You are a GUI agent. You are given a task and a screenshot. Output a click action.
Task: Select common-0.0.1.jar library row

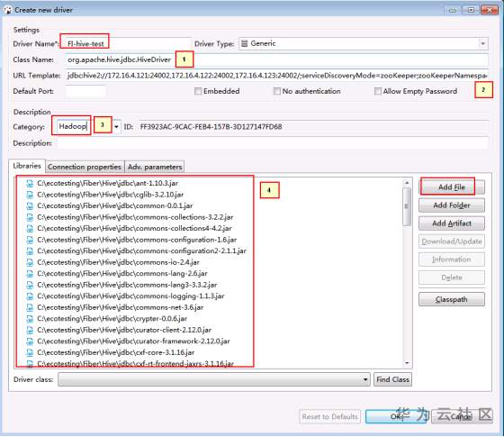point(115,206)
